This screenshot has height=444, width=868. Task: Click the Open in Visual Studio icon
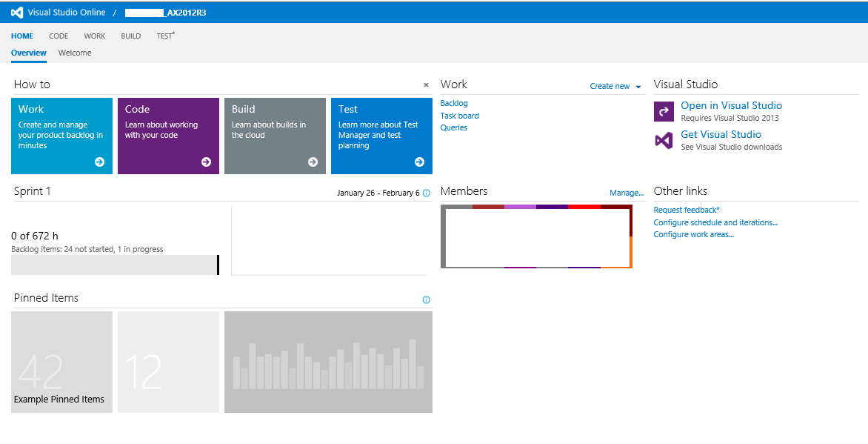[664, 111]
